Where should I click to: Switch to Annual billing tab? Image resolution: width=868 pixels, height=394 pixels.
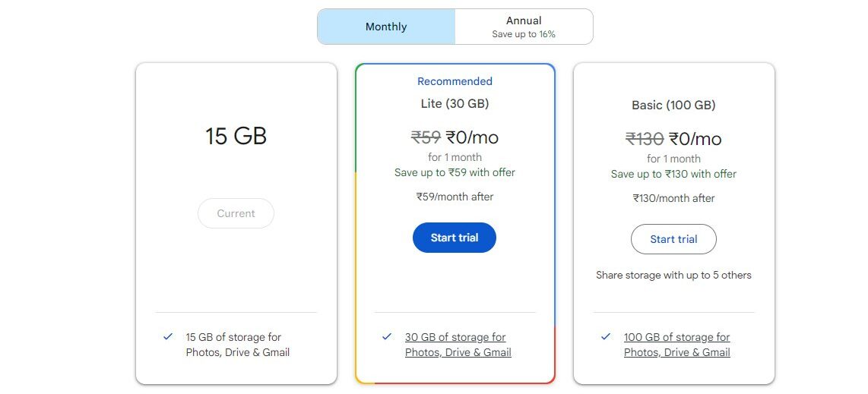click(524, 27)
